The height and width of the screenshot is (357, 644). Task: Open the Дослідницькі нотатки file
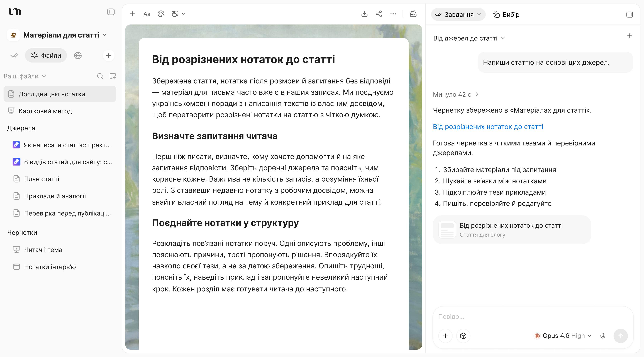[x=60, y=94]
